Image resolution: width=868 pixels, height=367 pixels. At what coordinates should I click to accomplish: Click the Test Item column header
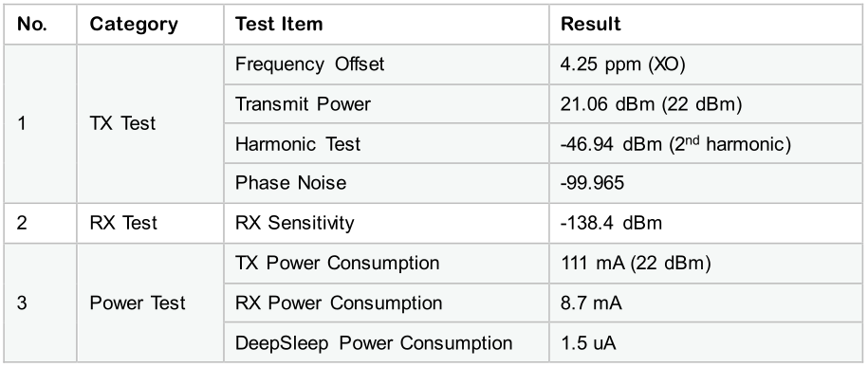coord(386,25)
